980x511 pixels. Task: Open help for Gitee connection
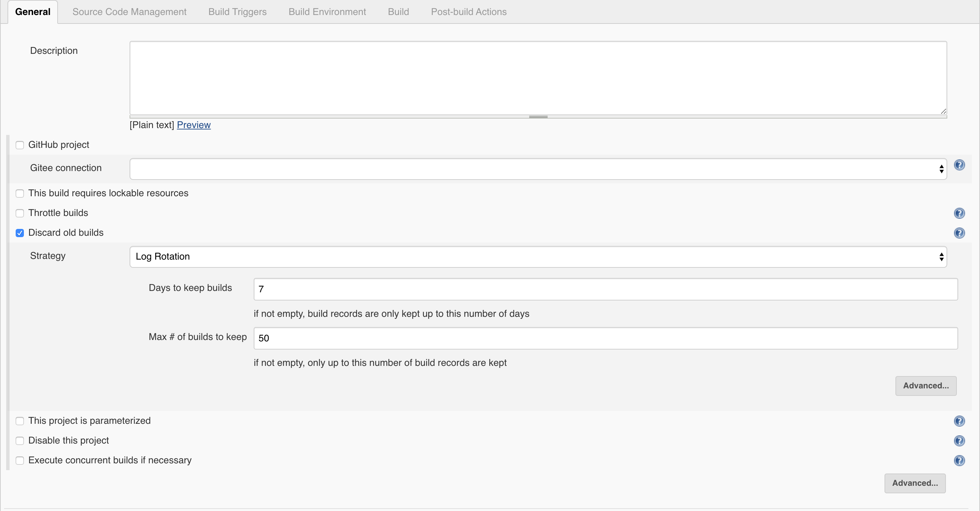[x=959, y=165]
